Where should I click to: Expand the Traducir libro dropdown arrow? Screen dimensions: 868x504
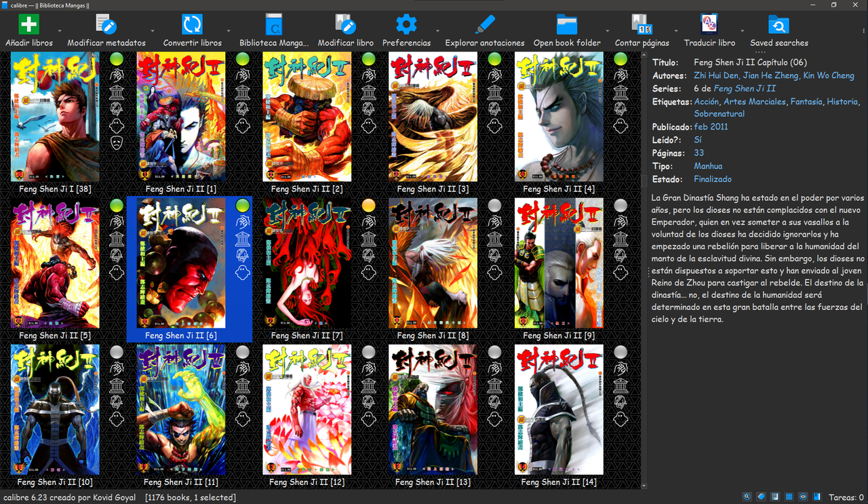coord(743,31)
